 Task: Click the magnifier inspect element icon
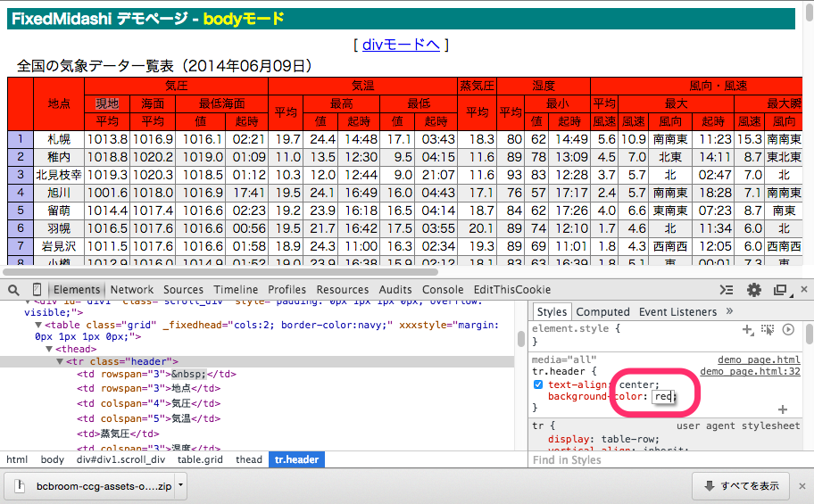point(14,290)
